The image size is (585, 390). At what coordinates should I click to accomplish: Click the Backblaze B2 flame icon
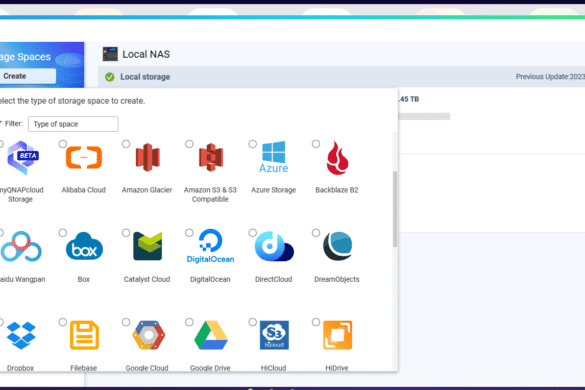coord(337,158)
